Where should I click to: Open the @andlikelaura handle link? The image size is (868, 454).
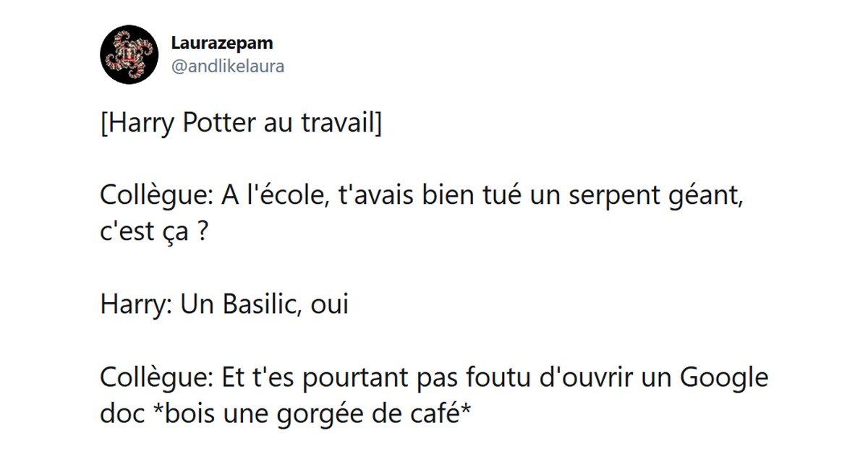point(227,67)
